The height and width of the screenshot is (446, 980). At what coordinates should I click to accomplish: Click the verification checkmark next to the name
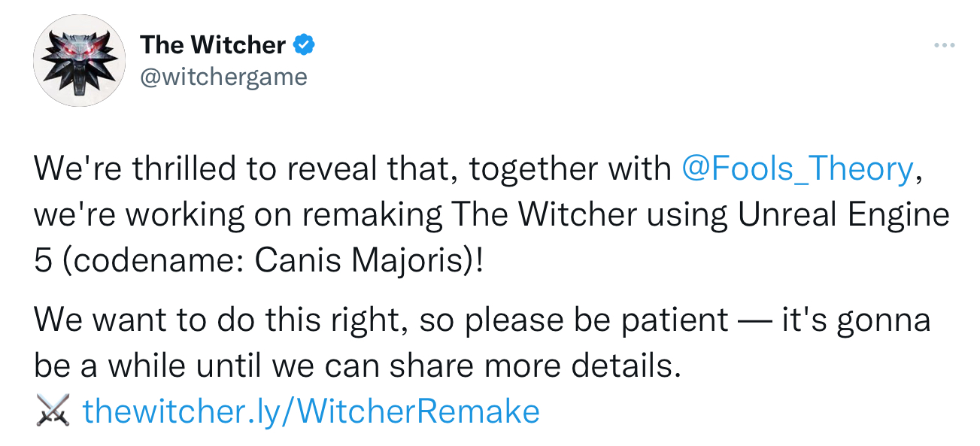[302, 44]
